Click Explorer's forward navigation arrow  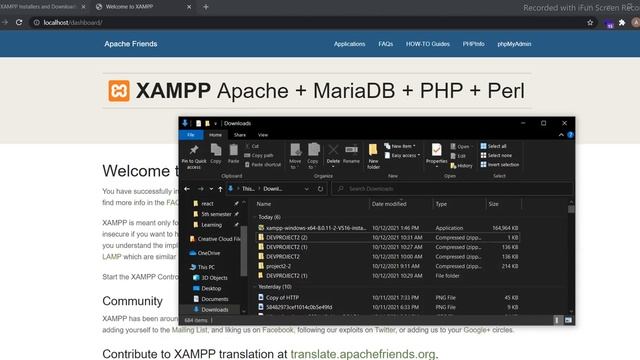(x=200, y=189)
